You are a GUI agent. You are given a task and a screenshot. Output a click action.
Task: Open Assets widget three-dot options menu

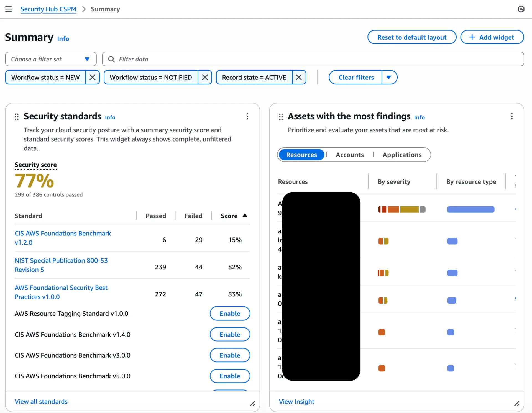(x=512, y=116)
